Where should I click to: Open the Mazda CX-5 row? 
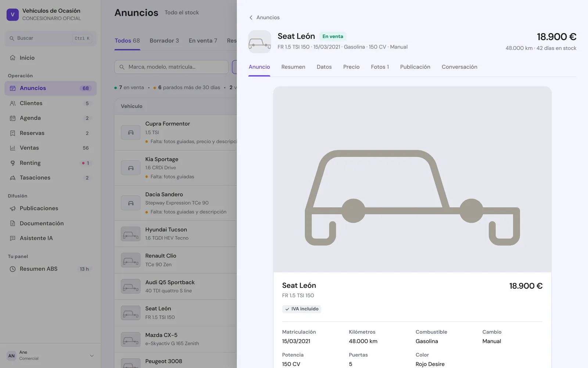pos(176,339)
